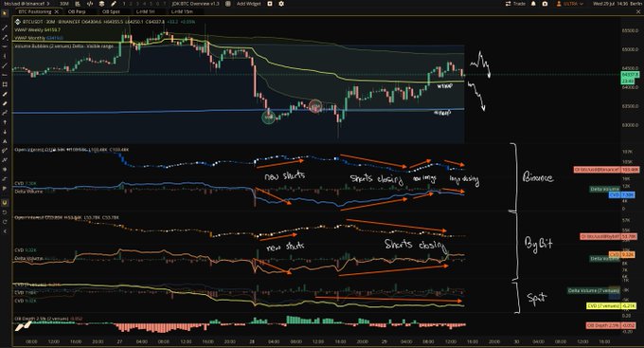644x348 pixels.
Task: Take a screenshot with camera icon
Action: coord(545,4)
